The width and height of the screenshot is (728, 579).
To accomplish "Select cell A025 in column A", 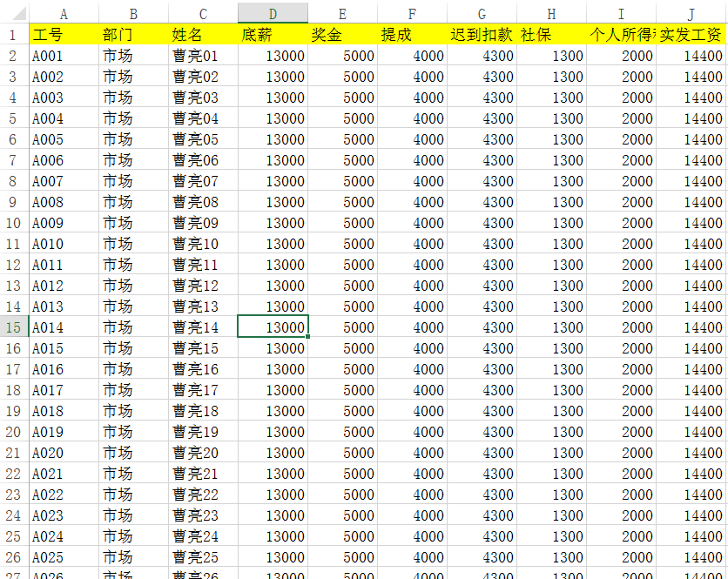I will pyautogui.click(x=64, y=557).
